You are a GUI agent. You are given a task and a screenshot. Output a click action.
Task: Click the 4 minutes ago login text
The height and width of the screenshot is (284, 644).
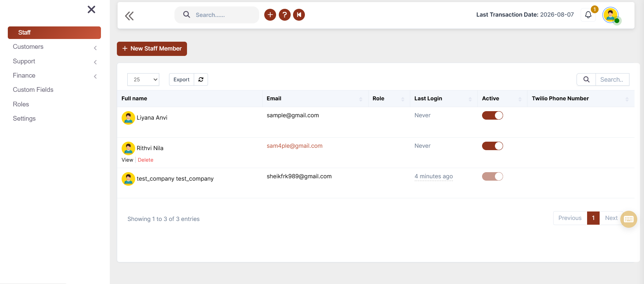[x=434, y=176]
